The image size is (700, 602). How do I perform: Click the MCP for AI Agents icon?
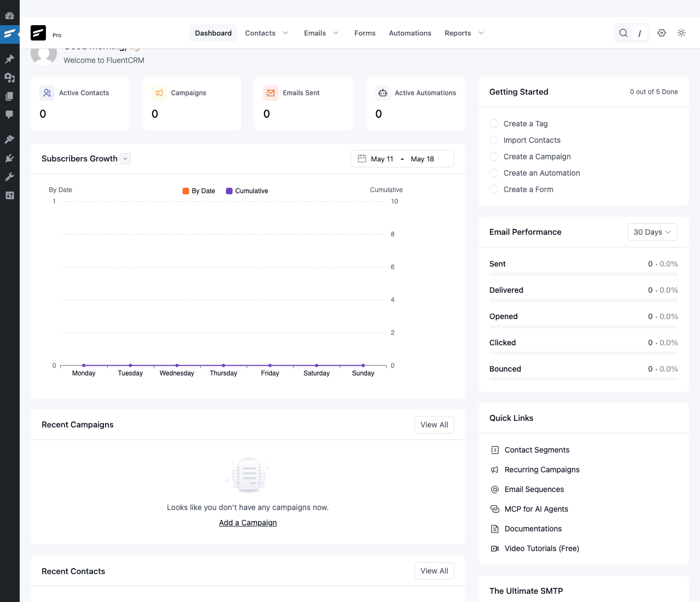495,509
